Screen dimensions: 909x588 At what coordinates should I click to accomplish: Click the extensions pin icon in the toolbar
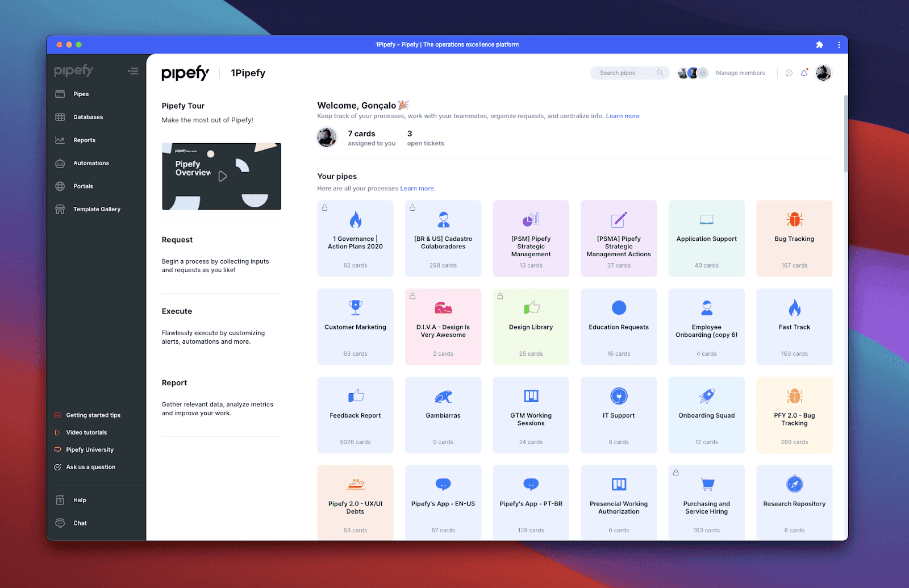point(820,44)
